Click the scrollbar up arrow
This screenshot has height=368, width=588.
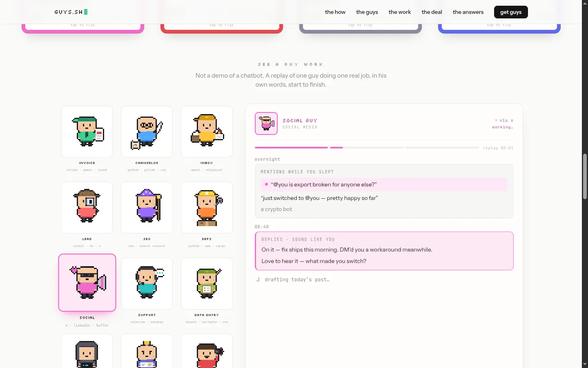point(585,3)
